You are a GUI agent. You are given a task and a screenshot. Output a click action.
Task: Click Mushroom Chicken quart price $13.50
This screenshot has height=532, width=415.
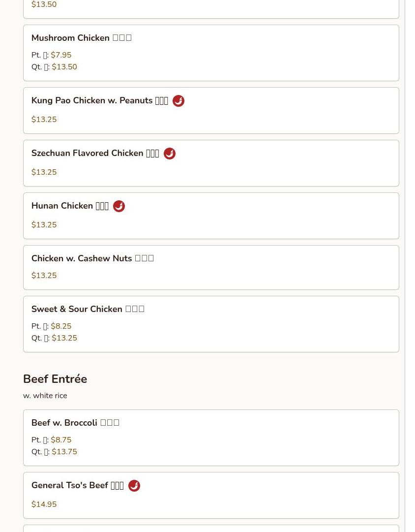64,67
